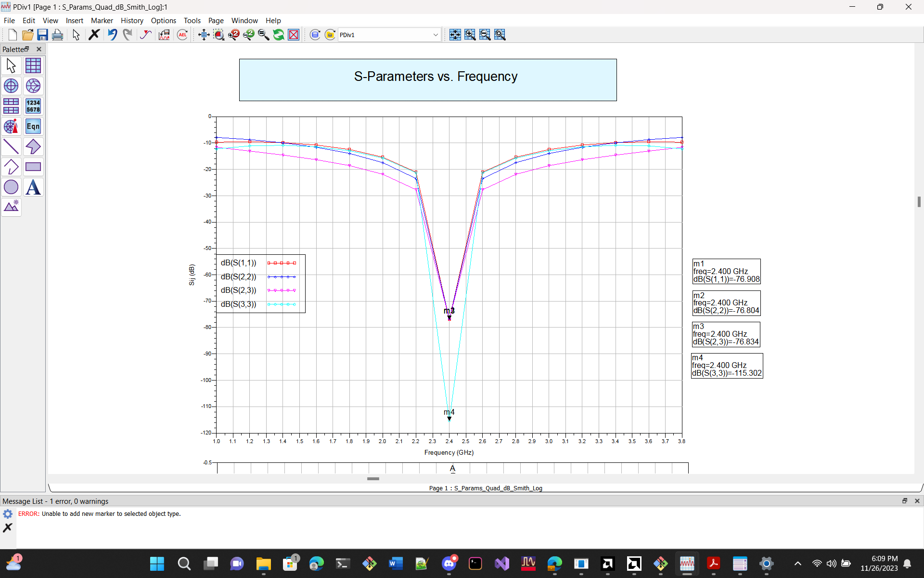This screenshot has width=924, height=578.
Task: Open the Marker menu
Action: (x=102, y=20)
